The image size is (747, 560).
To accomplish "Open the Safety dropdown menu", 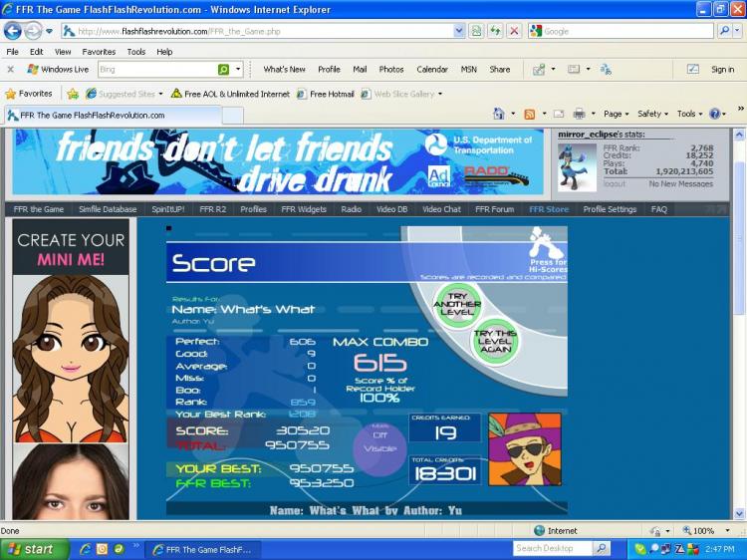I will point(652,114).
